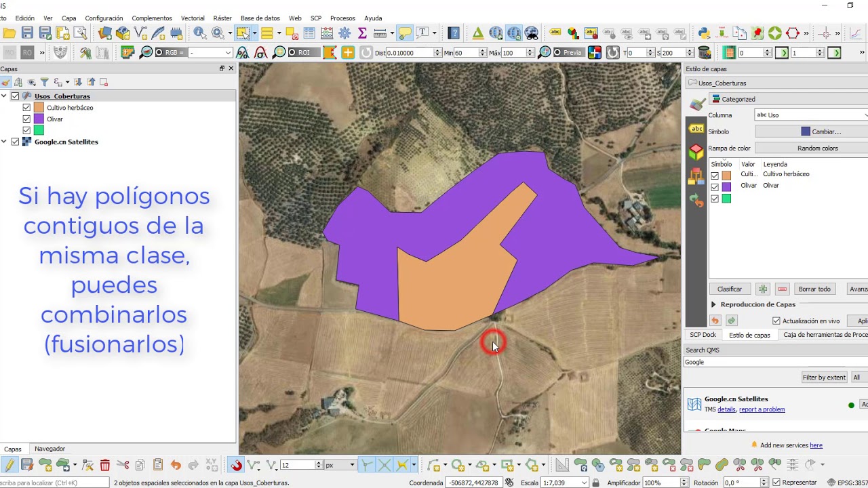Toggle editing with the pencil icon
Image resolution: width=868 pixels, height=488 pixels.
tap(9, 465)
